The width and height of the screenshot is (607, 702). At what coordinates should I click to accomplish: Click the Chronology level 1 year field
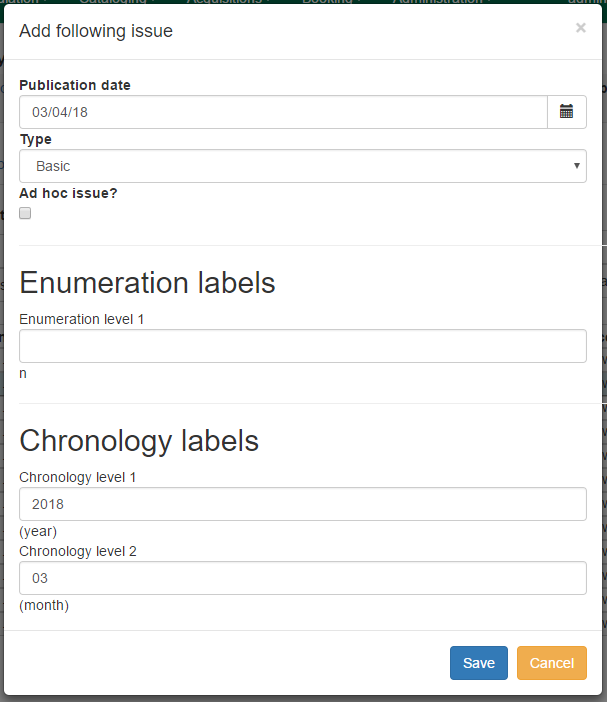302,504
